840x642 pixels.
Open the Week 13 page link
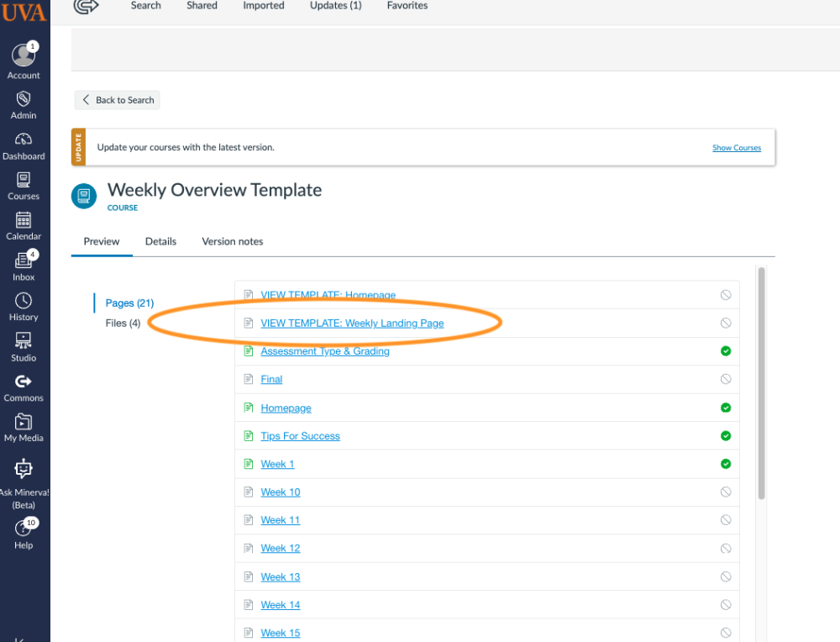point(281,577)
